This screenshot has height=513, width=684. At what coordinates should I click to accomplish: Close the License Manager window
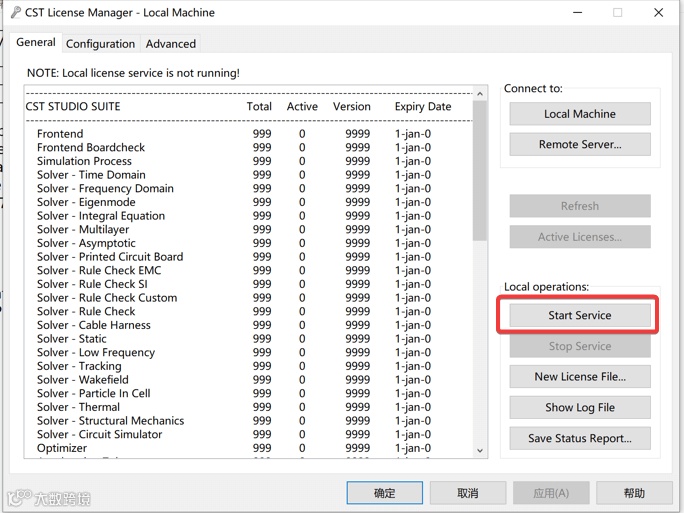tap(659, 13)
